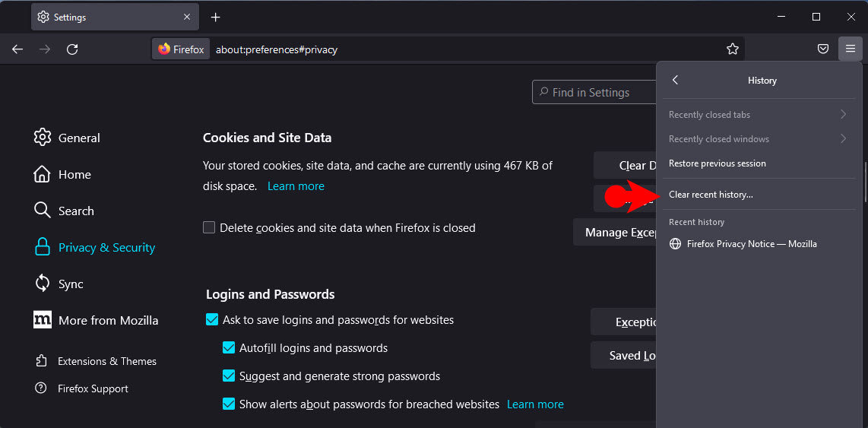The width and height of the screenshot is (868, 428).
Task: Disable Suggest and generate strong passwords
Action: tap(229, 376)
